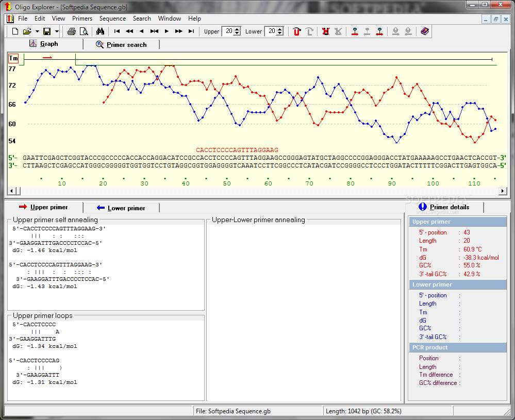Screen dimensions: 515x420
Task: Decrease the Upper primer length with the down spinner
Action: (237, 33)
